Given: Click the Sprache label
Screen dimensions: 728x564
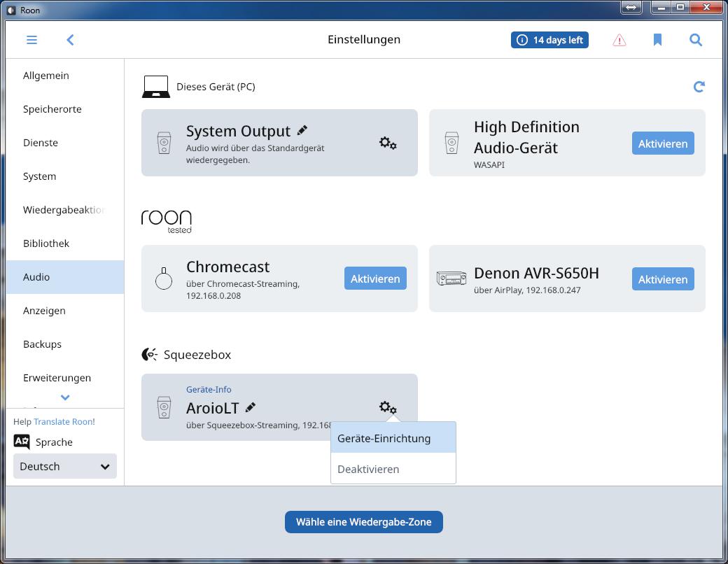Looking at the screenshot, I should pyautogui.click(x=54, y=442).
